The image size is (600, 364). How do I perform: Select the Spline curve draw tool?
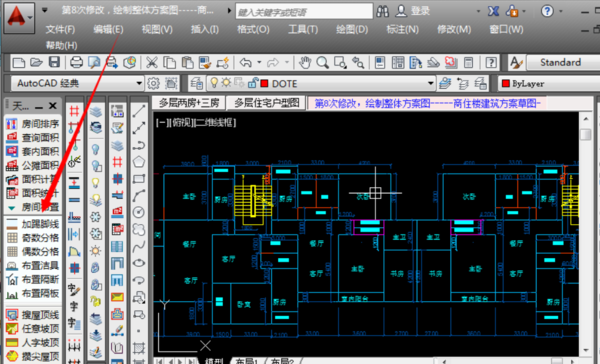point(139,246)
